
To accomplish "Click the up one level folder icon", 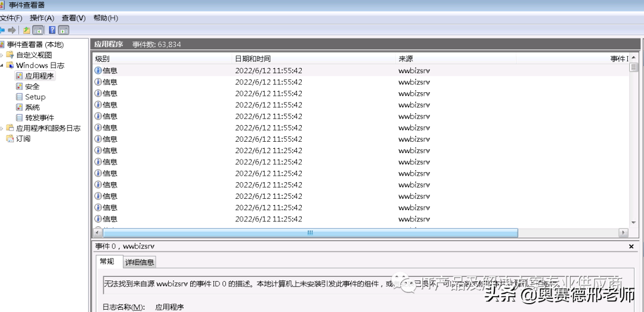I will (x=27, y=30).
